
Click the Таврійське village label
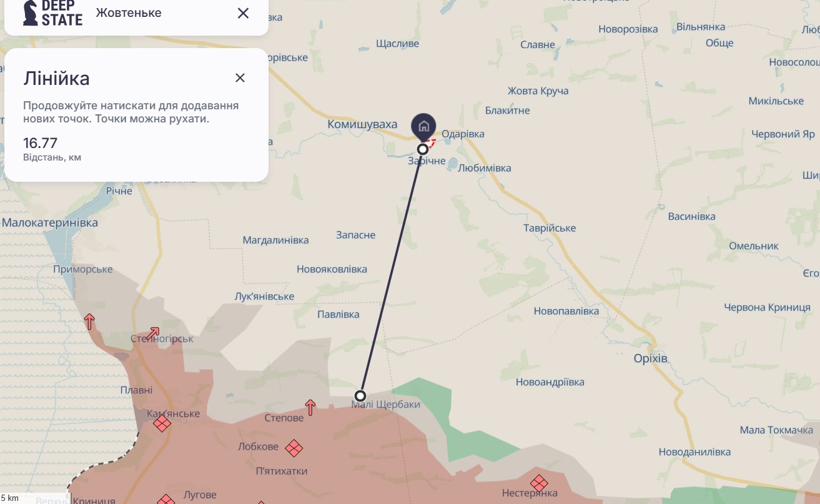[550, 228]
